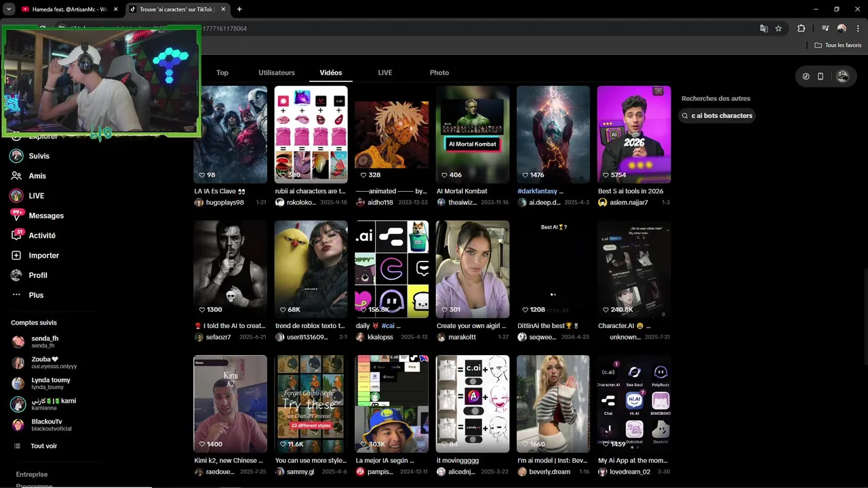Switch to the Hameda feat. YouTube tab
868x488 pixels.
coord(69,9)
